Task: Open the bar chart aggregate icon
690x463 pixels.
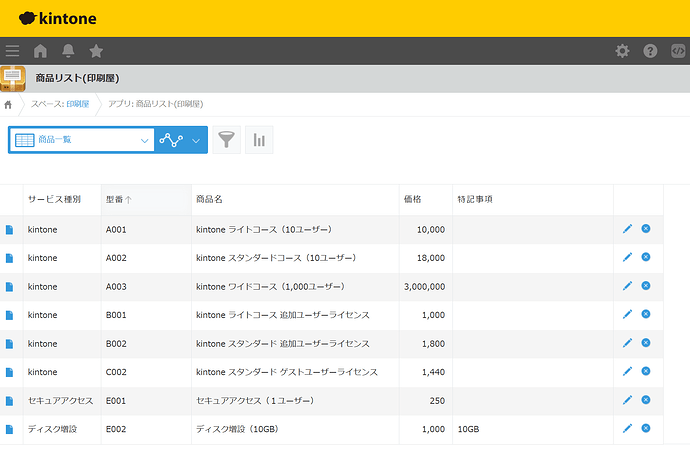Action: click(x=259, y=140)
